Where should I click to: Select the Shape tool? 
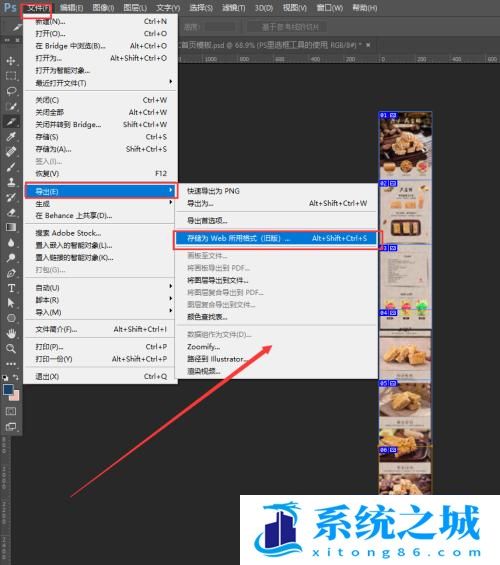(11, 318)
